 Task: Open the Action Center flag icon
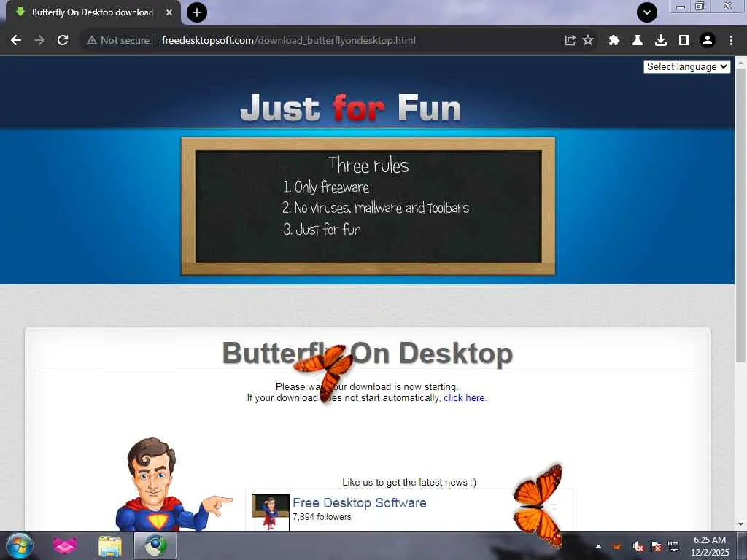(656, 546)
